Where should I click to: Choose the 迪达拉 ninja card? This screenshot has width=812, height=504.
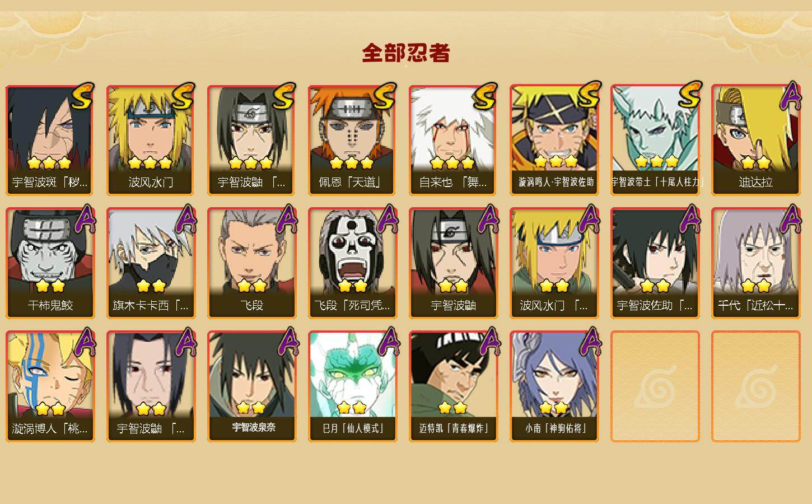tap(755, 140)
